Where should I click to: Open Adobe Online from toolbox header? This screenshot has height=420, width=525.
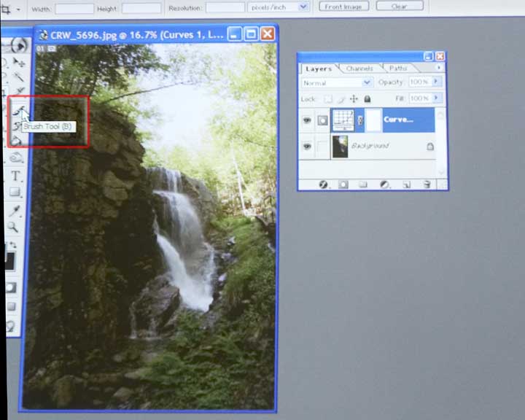[19, 45]
